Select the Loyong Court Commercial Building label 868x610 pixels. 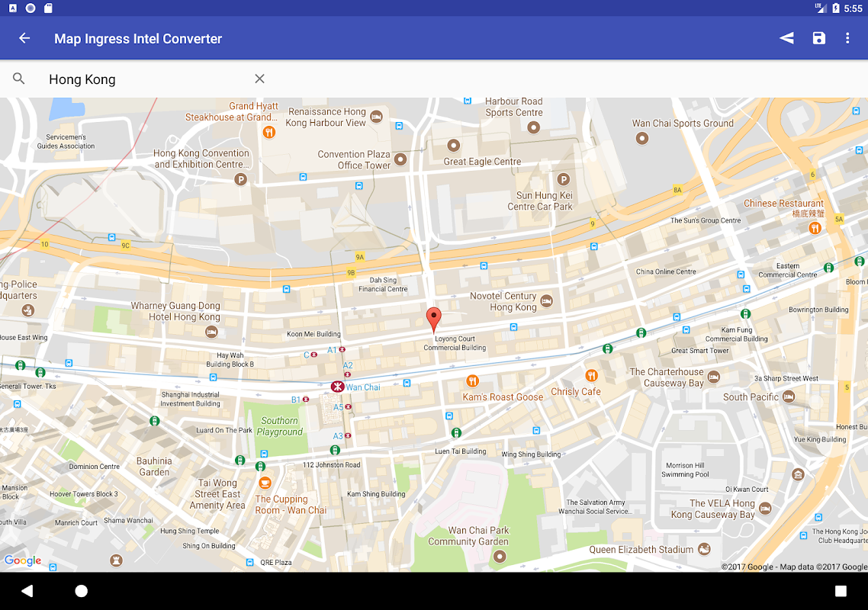[455, 343]
